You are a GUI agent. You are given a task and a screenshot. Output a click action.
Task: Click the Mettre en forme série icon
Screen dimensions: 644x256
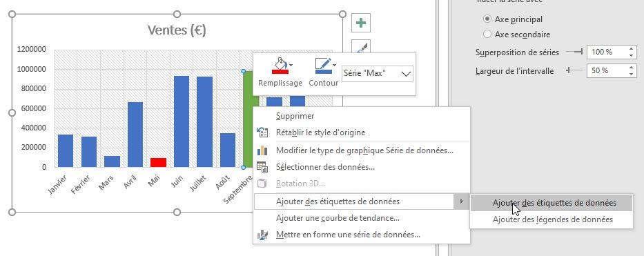[x=262, y=235]
